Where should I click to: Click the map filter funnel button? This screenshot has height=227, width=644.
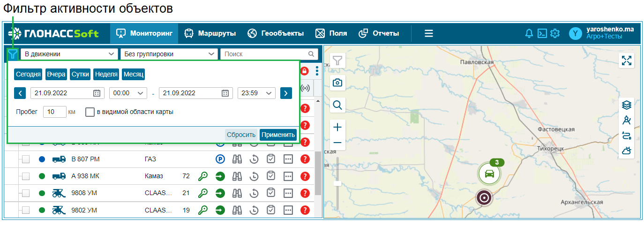click(x=337, y=61)
